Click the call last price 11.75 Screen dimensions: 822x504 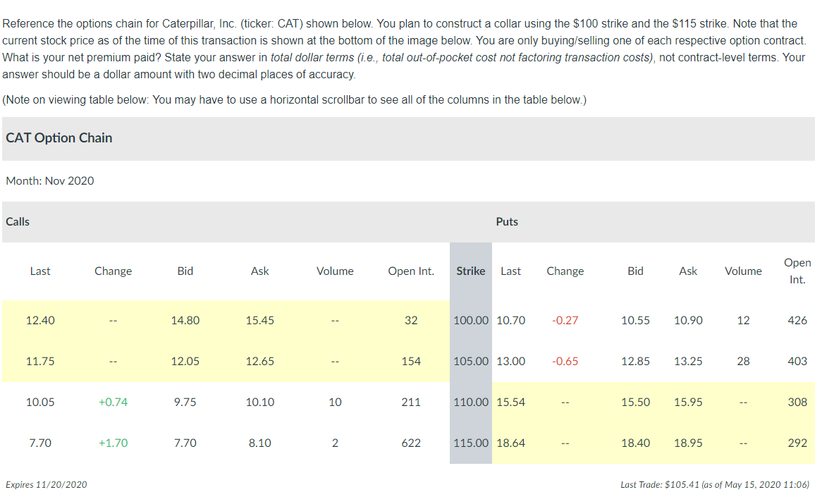click(x=40, y=361)
